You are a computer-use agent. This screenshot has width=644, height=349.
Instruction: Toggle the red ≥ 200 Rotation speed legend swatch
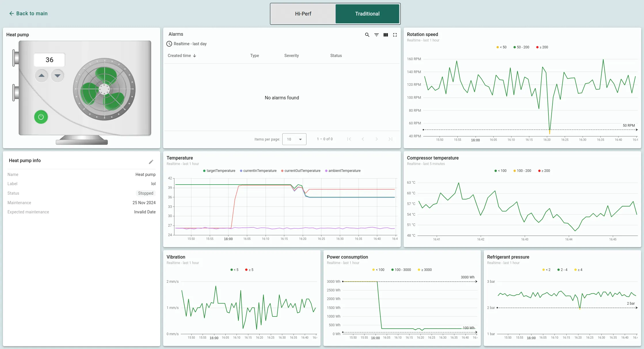537,47
